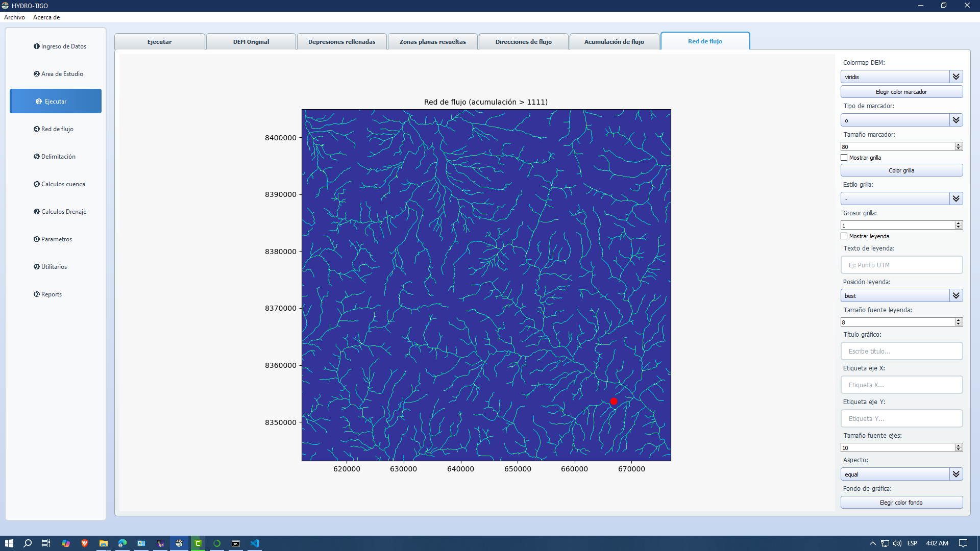Increase Tamaño marcador spinner value

point(959,144)
